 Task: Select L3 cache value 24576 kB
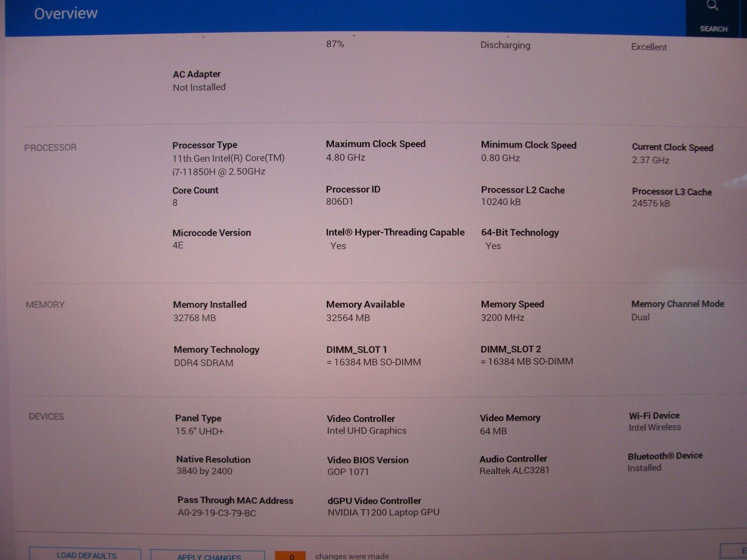651,203
